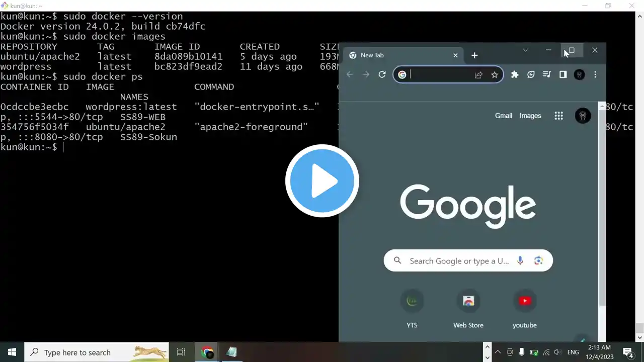
Task: Minimize the Chrome window
Action: tap(548, 50)
